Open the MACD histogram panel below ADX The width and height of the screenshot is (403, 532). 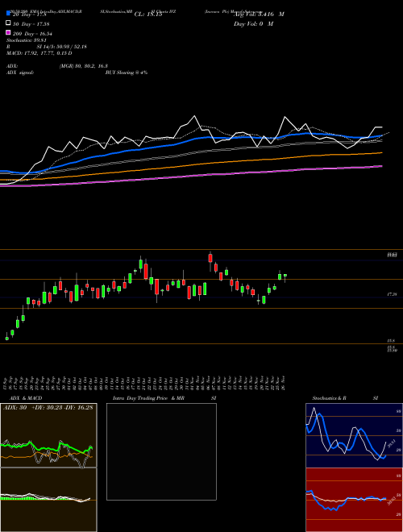coord(48,500)
